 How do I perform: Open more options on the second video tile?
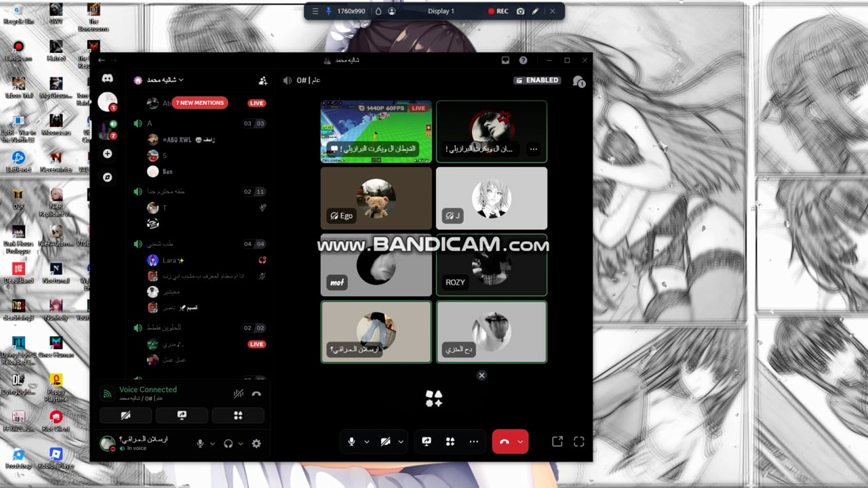(533, 149)
